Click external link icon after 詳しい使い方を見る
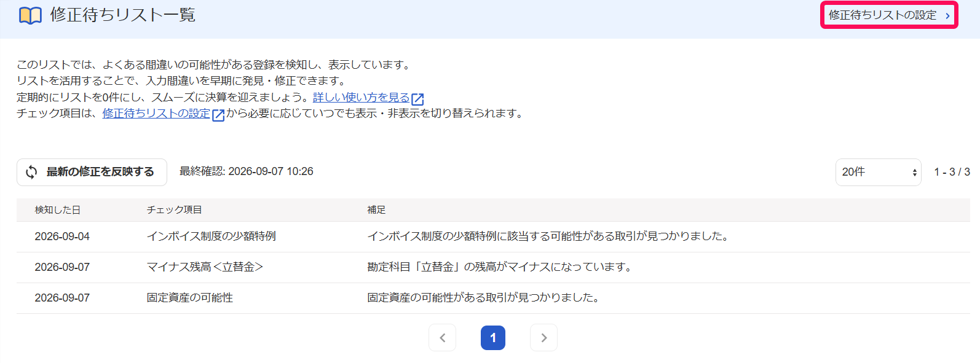 tap(417, 99)
